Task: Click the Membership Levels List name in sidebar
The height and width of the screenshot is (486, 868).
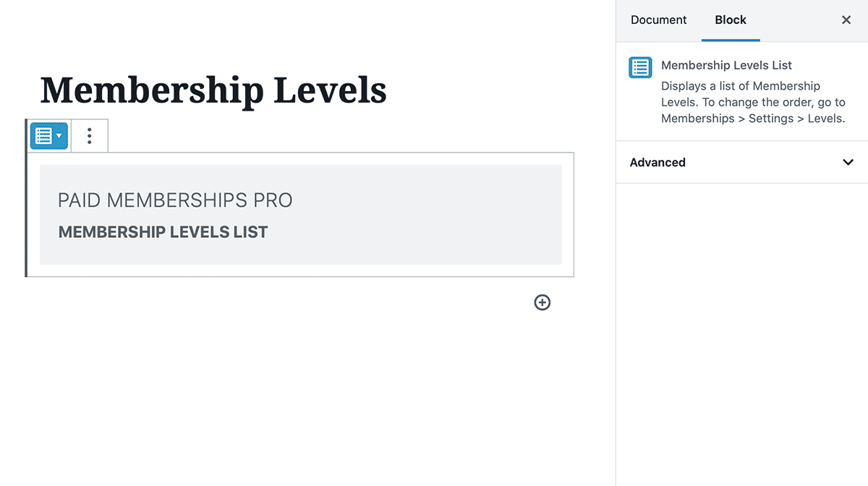Action: (726, 65)
